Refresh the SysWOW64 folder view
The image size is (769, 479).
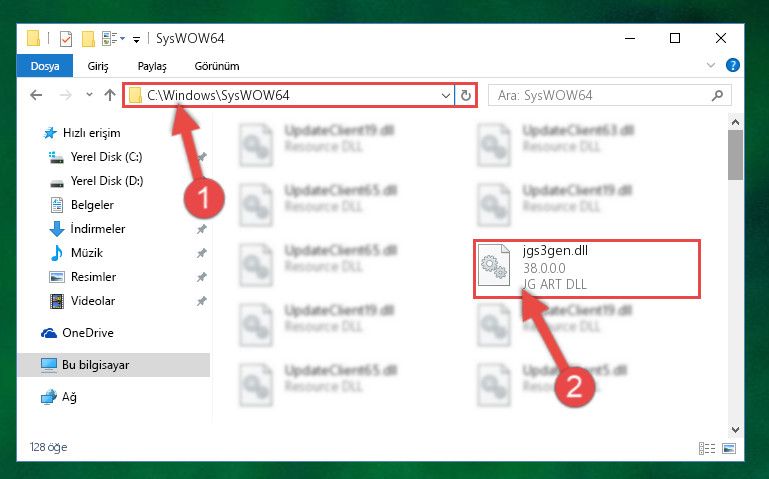466,95
